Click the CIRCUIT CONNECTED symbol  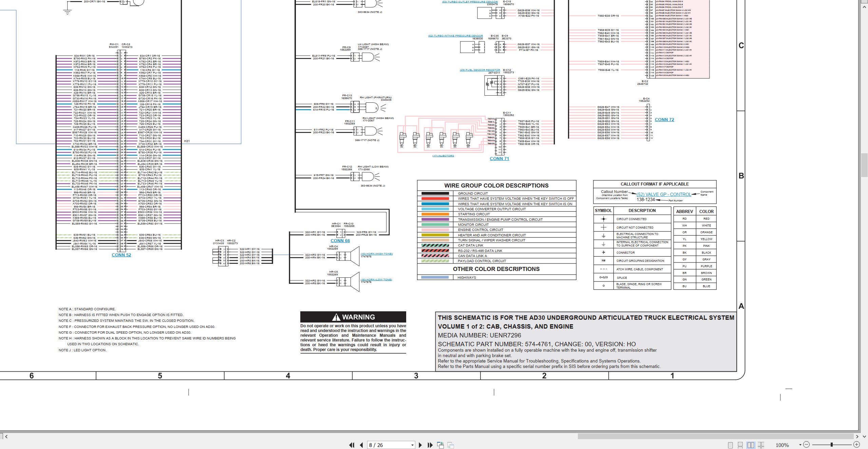pyautogui.click(x=603, y=219)
